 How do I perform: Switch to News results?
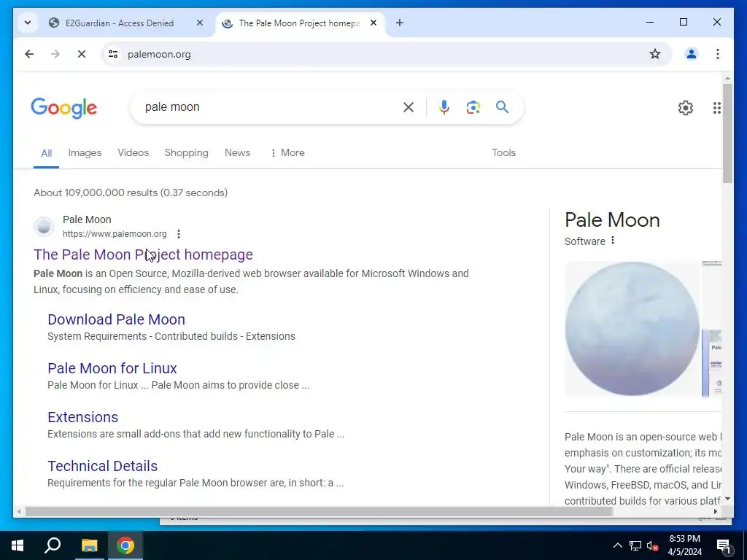(x=237, y=152)
